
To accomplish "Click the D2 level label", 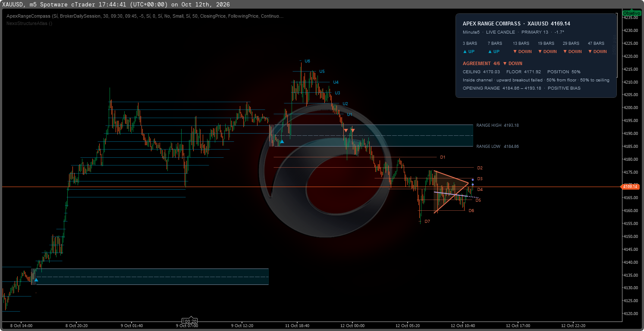I will click(x=480, y=168).
